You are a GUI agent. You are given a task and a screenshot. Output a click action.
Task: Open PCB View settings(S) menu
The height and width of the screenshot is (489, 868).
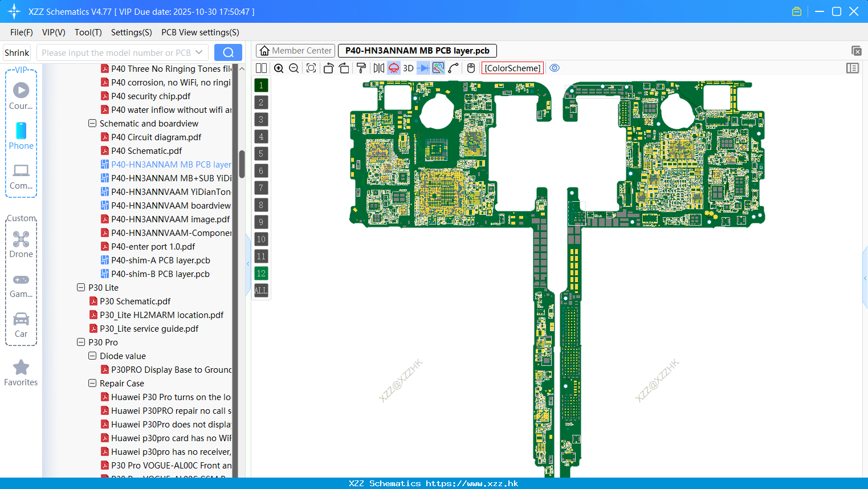coord(200,32)
